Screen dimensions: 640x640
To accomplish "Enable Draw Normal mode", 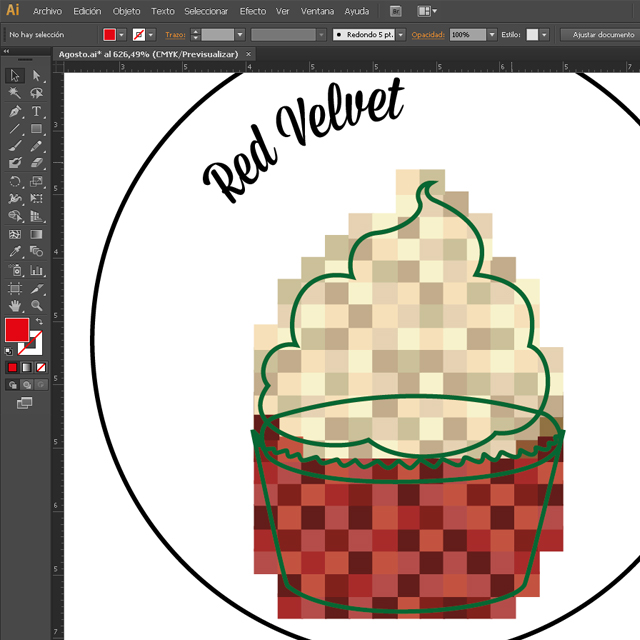I will click(13, 384).
